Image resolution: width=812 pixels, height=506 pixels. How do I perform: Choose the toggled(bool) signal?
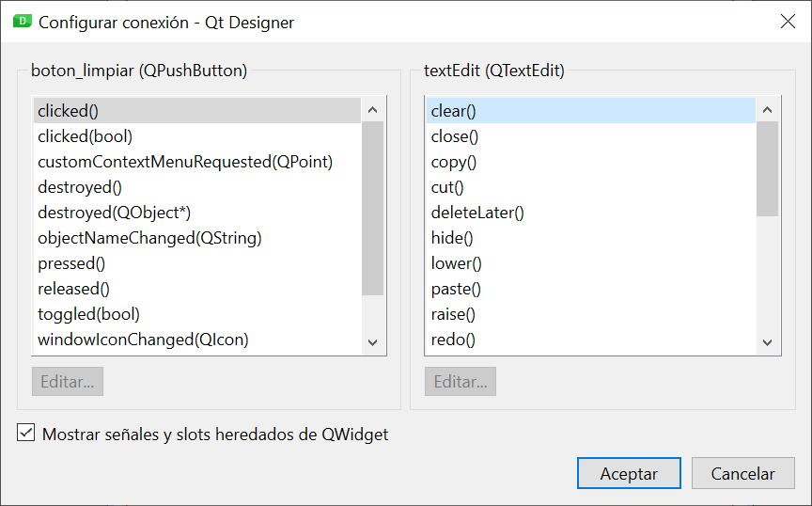[x=196, y=313]
